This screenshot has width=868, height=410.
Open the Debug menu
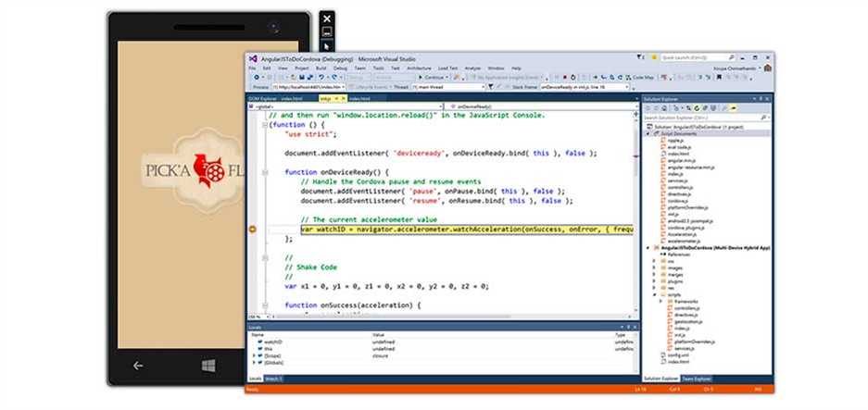tap(341, 68)
